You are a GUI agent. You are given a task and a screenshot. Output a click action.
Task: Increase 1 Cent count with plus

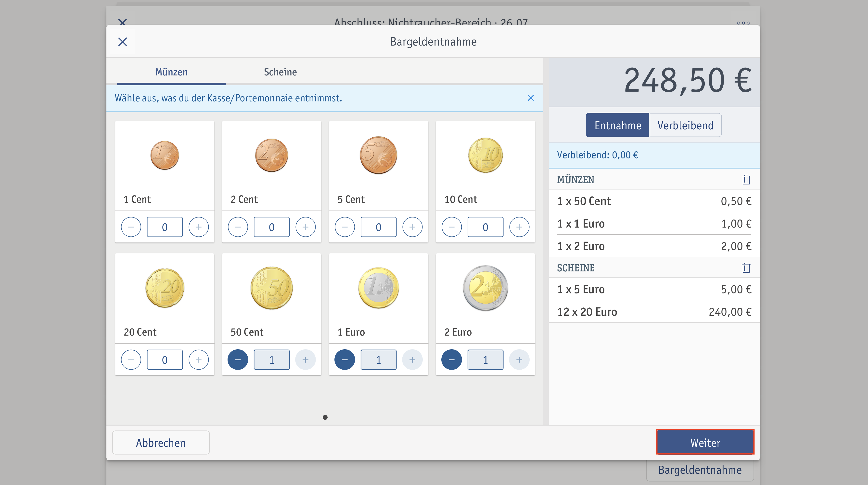click(199, 227)
